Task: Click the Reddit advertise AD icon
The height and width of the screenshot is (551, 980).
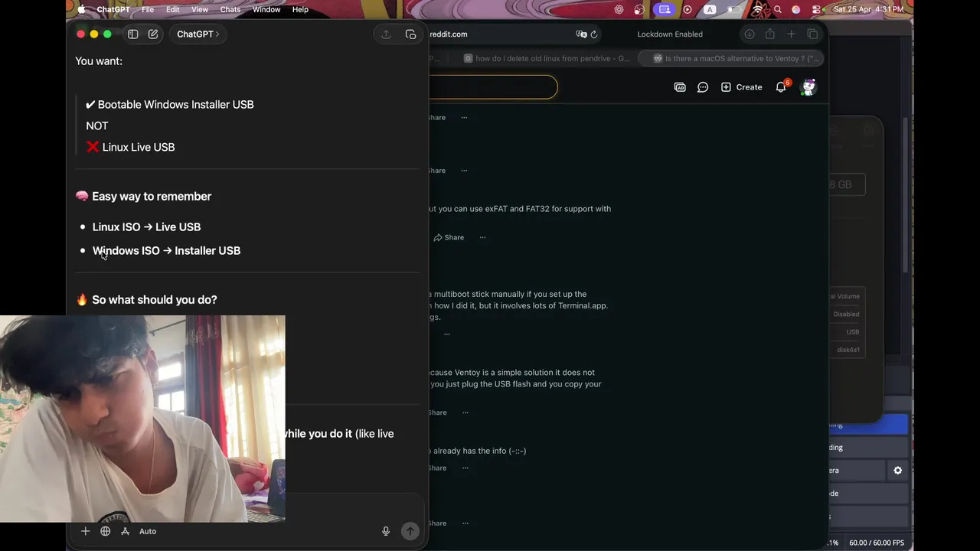Action: coord(680,87)
